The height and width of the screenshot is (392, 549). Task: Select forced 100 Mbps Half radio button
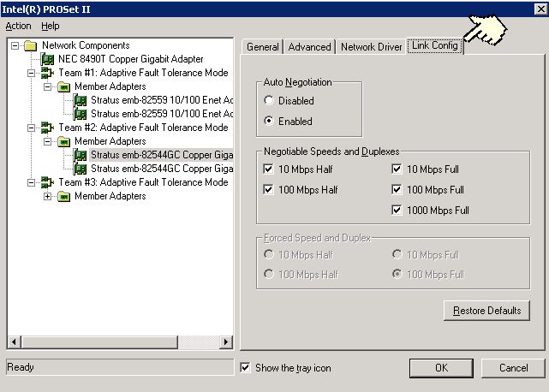[269, 274]
